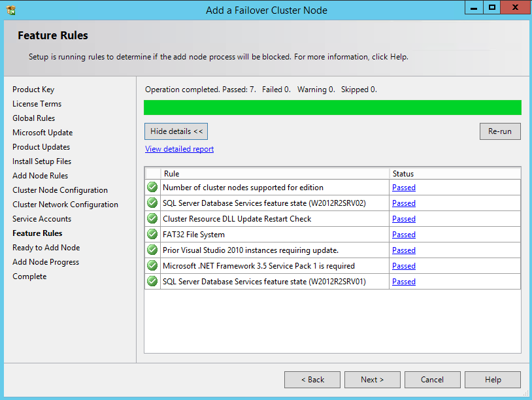Proceed with the Next button
Image resolution: width=532 pixels, height=400 pixels.
(x=372, y=380)
